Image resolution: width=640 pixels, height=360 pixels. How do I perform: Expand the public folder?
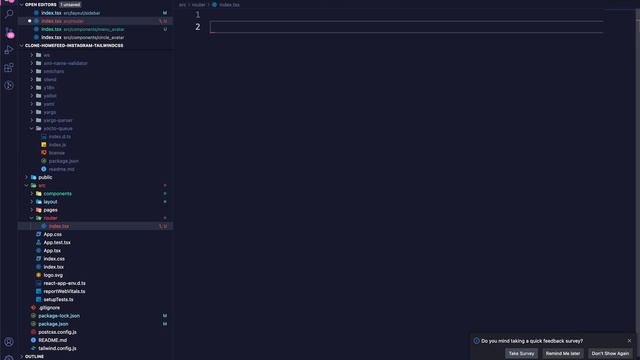pyautogui.click(x=27, y=178)
